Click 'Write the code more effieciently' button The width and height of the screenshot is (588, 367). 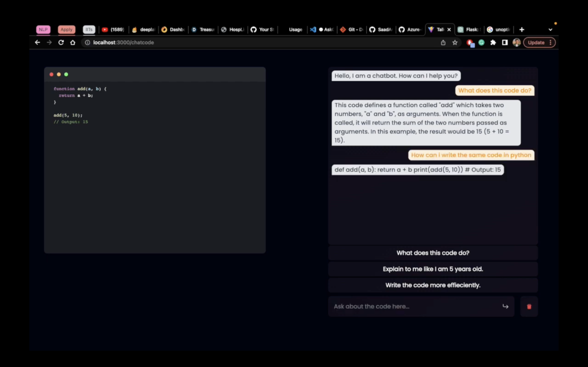(x=433, y=285)
